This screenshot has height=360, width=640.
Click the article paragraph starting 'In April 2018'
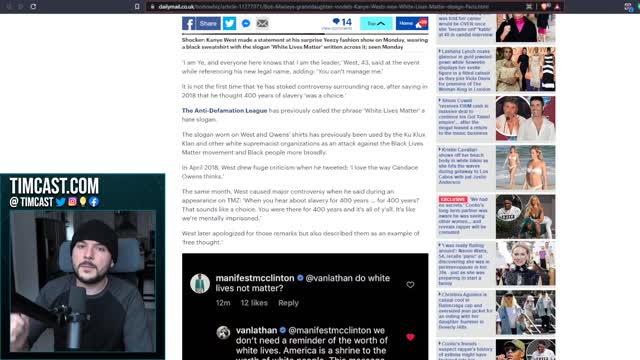point(300,172)
